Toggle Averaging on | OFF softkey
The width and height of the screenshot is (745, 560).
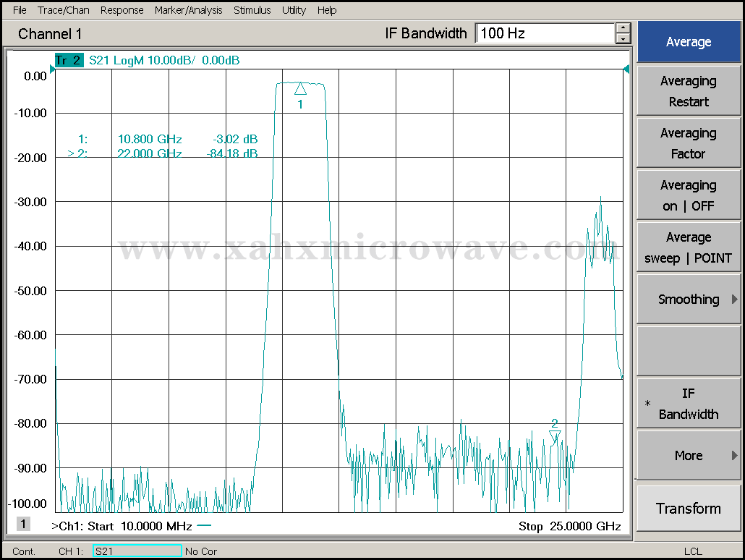pos(689,195)
